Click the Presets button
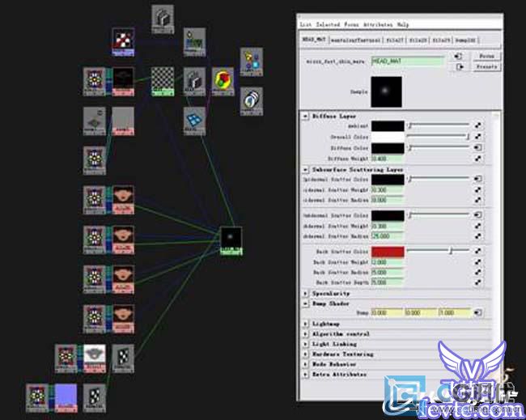Image resolution: width=526 pixels, height=420 pixels. pyautogui.click(x=486, y=66)
